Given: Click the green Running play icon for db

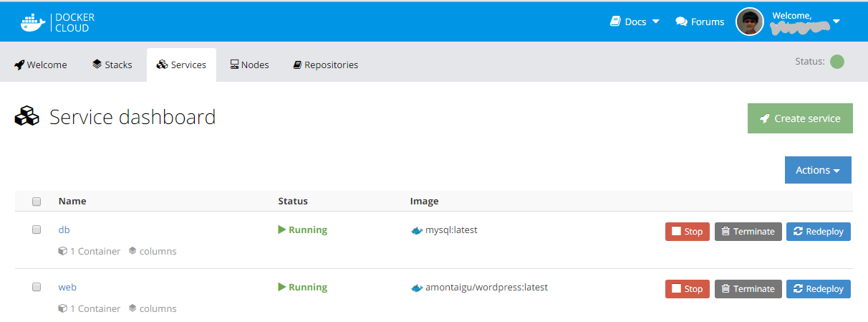Looking at the screenshot, I should tap(282, 230).
